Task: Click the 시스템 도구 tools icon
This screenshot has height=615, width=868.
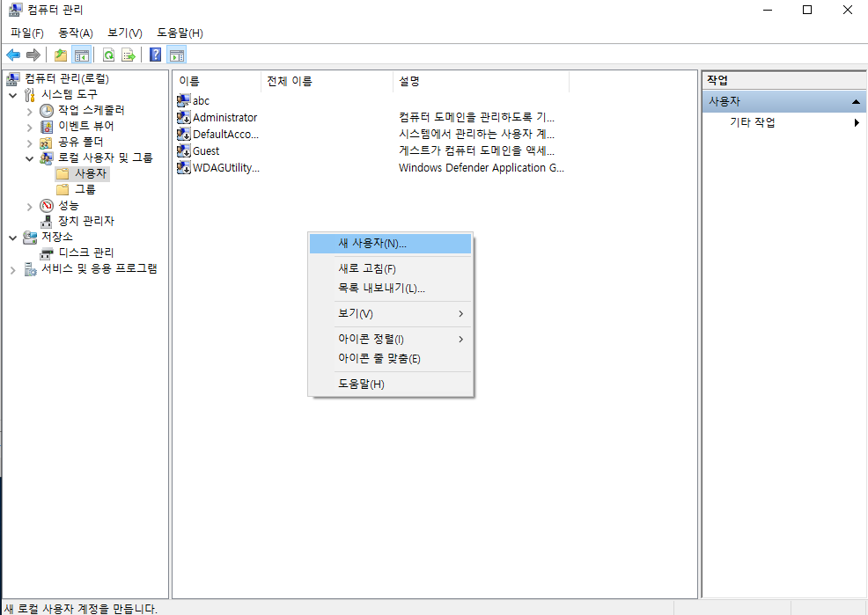Action: (30, 94)
